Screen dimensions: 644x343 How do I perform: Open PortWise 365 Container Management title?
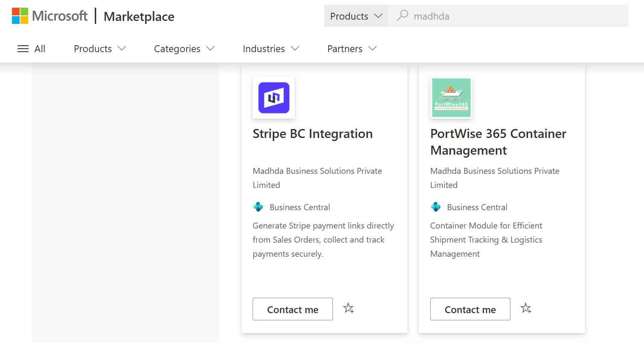click(x=498, y=142)
